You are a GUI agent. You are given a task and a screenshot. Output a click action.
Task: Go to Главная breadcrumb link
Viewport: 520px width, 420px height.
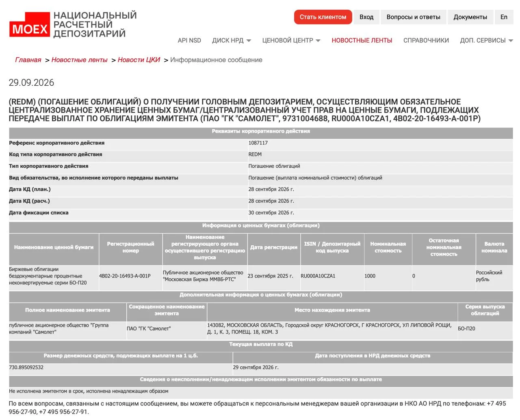pyautogui.click(x=28, y=60)
